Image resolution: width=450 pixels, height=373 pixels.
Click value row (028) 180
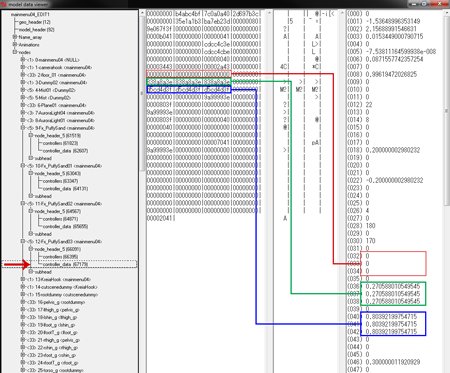coord(361,226)
